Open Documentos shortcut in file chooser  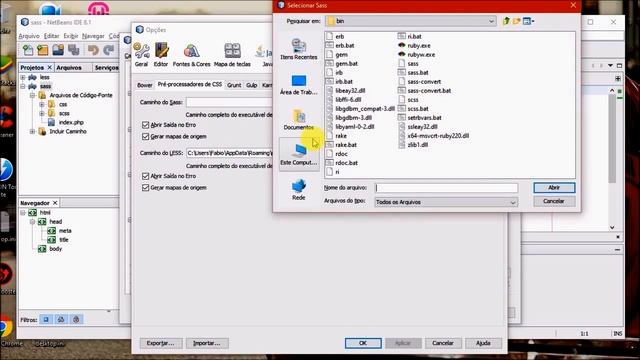click(x=299, y=120)
